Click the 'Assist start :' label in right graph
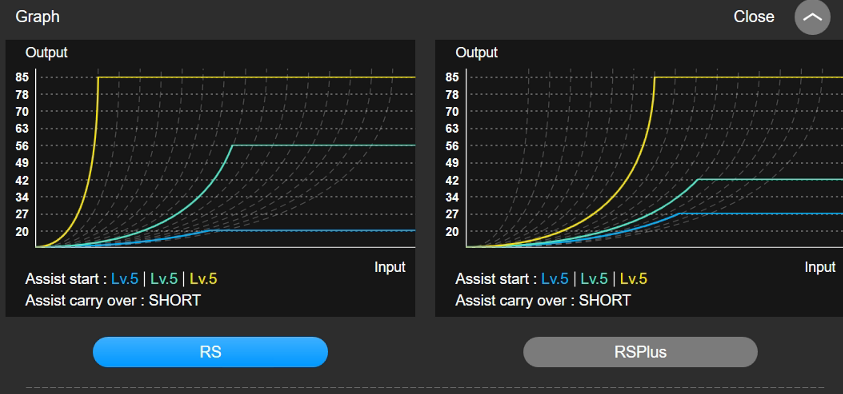This screenshot has height=394, width=843. tap(496, 279)
